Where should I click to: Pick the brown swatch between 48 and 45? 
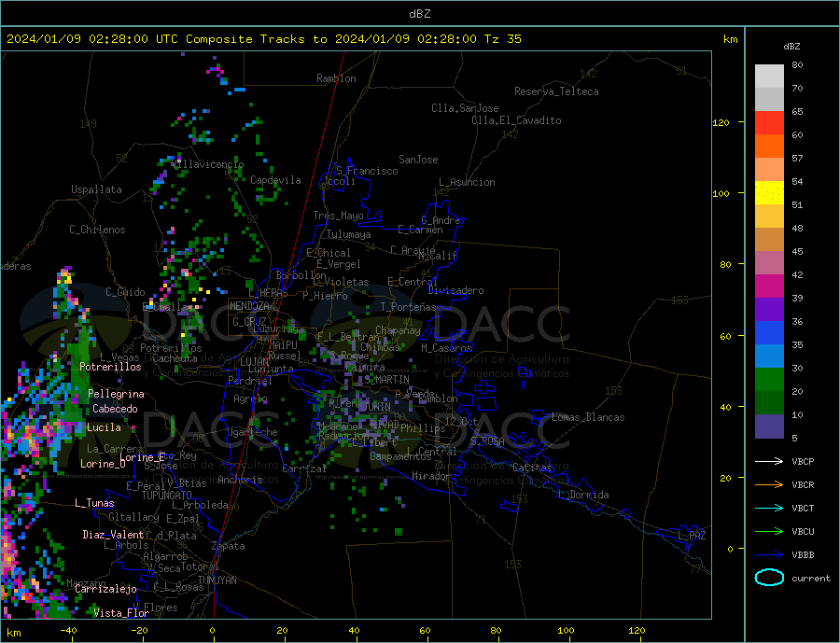pos(769,240)
